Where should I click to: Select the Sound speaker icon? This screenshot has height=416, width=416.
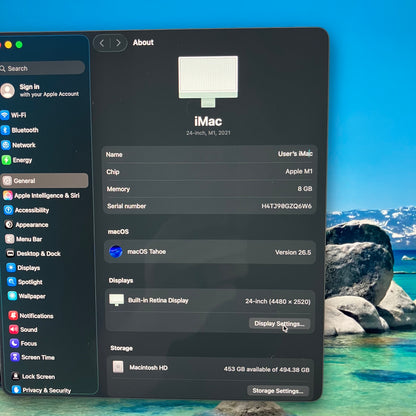pyautogui.click(x=14, y=329)
